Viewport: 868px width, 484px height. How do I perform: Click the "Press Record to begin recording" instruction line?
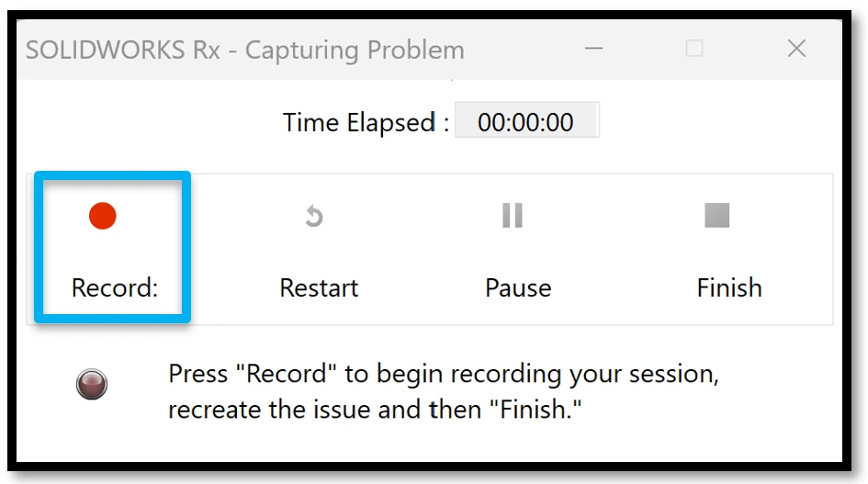point(444,375)
